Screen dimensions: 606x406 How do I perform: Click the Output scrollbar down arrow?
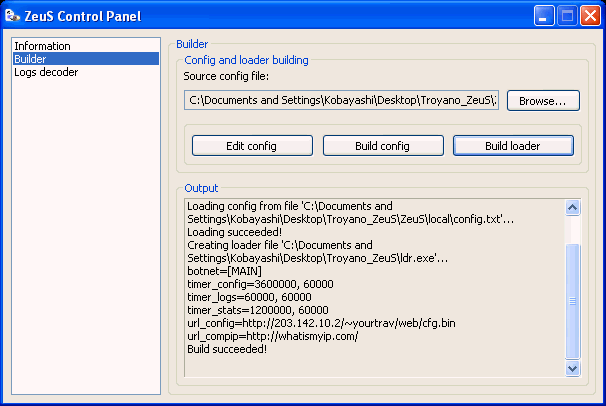(x=573, y=368)
